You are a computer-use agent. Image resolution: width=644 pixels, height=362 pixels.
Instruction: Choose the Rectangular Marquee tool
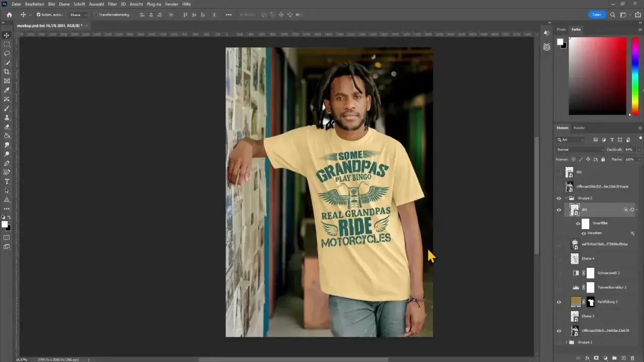7,44
